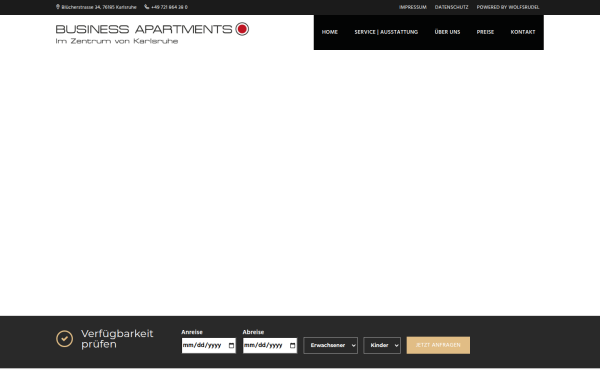This screenshot has height=375, width=600.
Task: Click the Business Apartments logo
Action: pyautogui.click(x=152, y=34)
